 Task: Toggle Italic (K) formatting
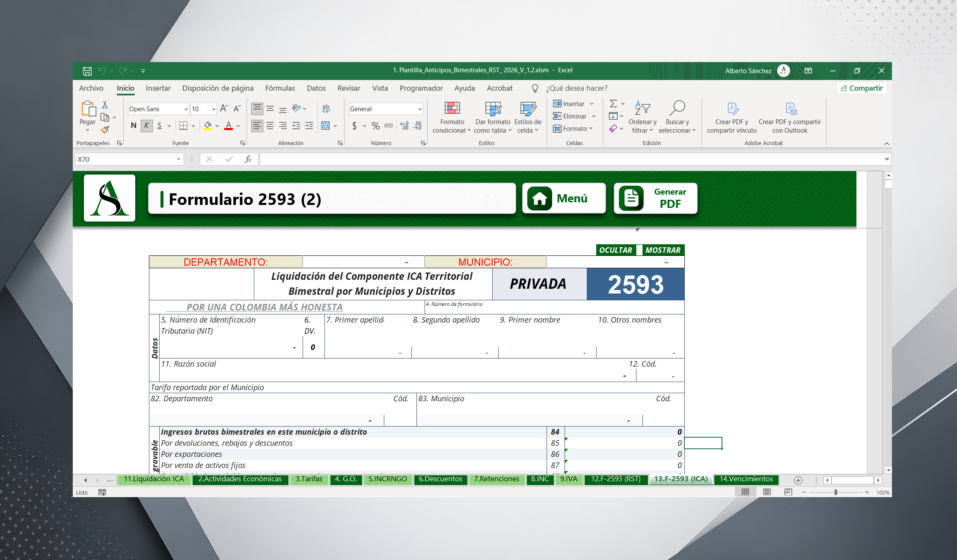click(146, 126)
